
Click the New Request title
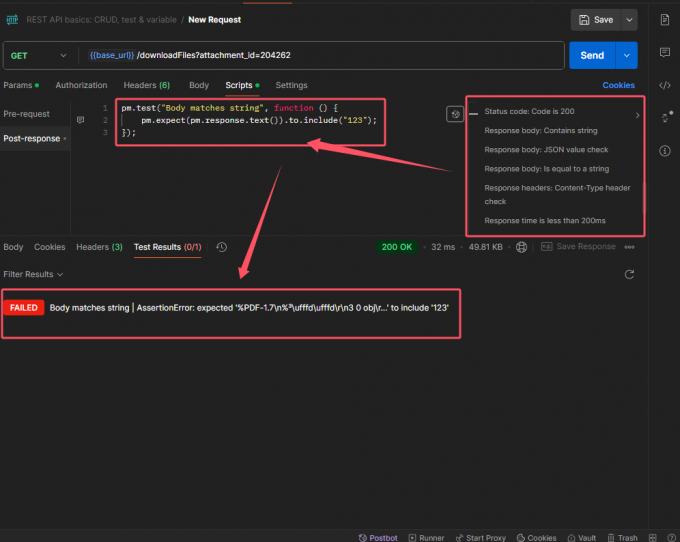point(214,20)
